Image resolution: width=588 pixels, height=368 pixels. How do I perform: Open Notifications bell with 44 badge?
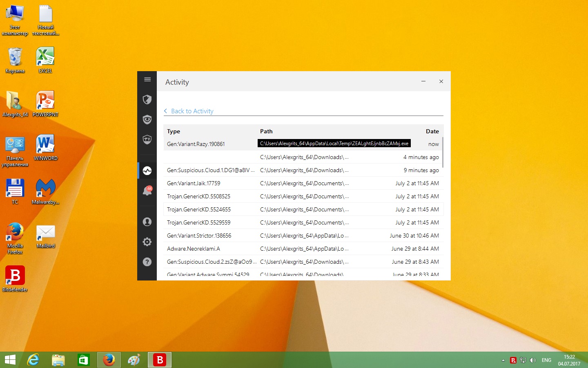[x=147, y=191]
